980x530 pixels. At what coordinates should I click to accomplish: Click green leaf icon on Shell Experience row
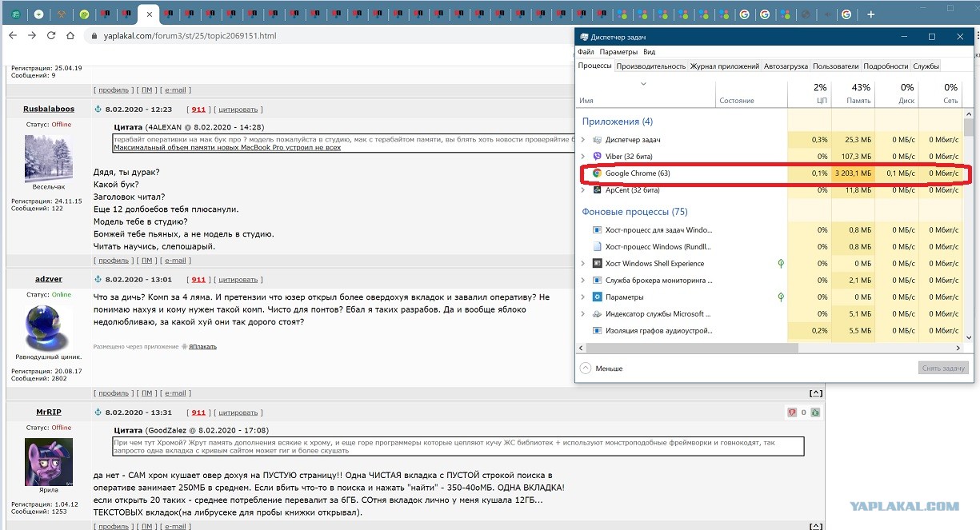[x=781, y=263]
